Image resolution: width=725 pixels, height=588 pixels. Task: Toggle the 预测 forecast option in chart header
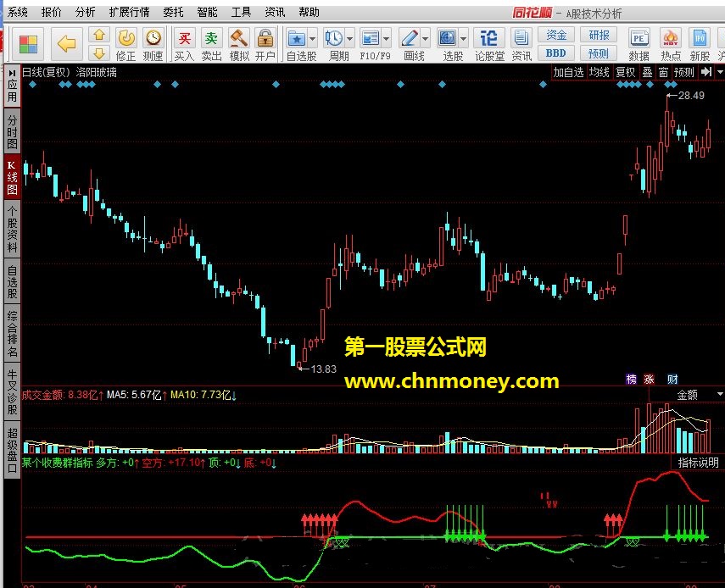click(x=683, y=72)
